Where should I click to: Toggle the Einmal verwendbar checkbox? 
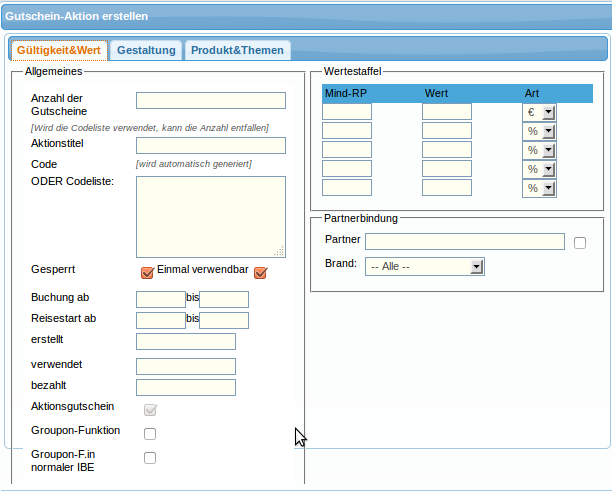pyautogui.click(x=261, y=272)
